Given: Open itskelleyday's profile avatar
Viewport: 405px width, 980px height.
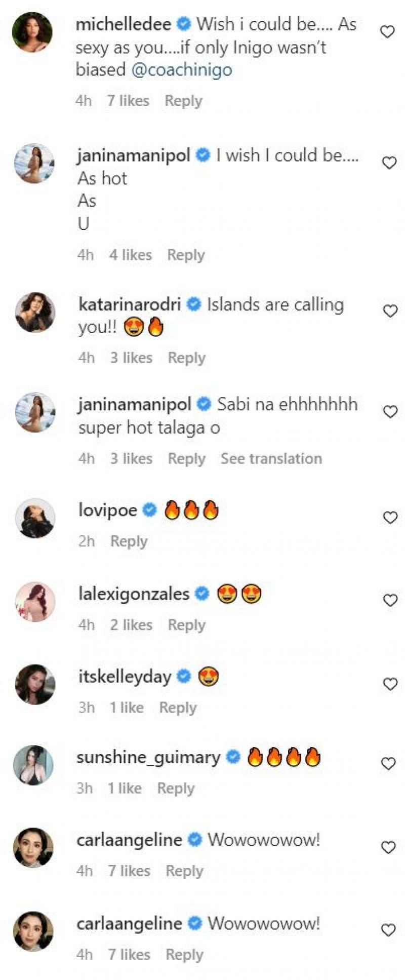Looking at the screenshot, I should coord(35,684).
